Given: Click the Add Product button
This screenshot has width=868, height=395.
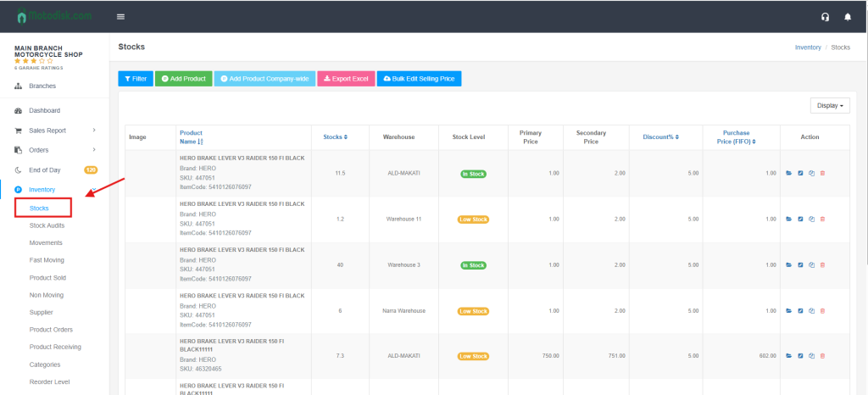Looking at the screenshot, I should pos(183,79).
